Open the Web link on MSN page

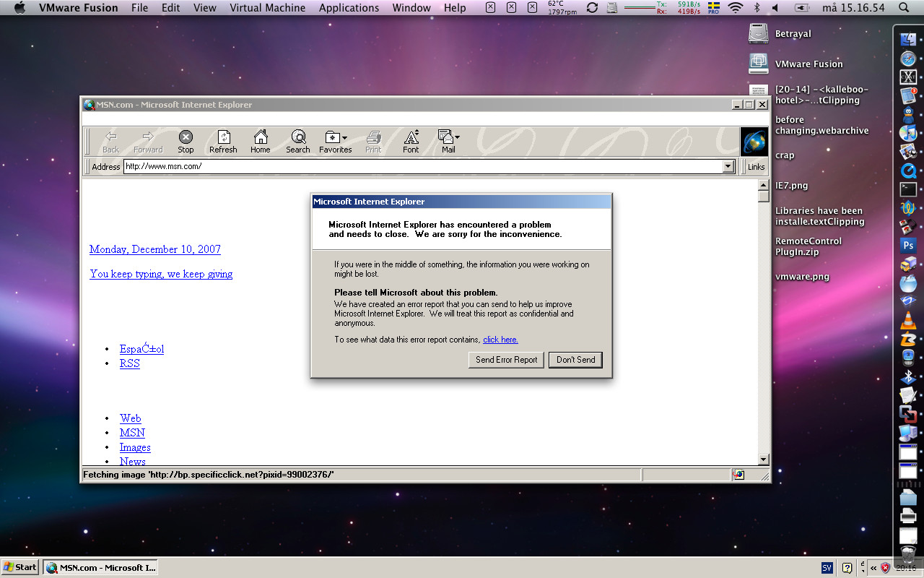[x=131, y=418]
